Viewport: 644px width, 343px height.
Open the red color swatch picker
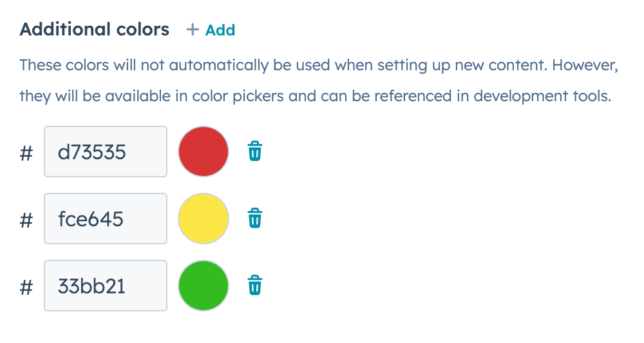pyautogui.click(x=204, y=152)
